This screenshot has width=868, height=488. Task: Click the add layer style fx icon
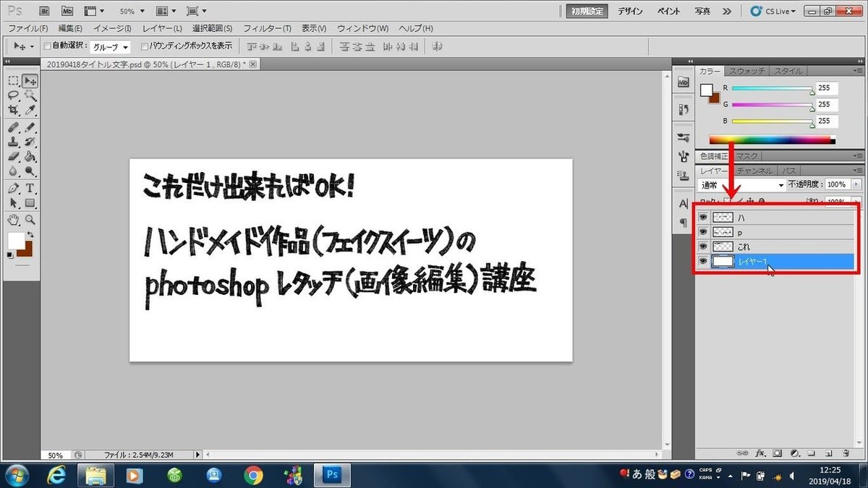point(760,453)
